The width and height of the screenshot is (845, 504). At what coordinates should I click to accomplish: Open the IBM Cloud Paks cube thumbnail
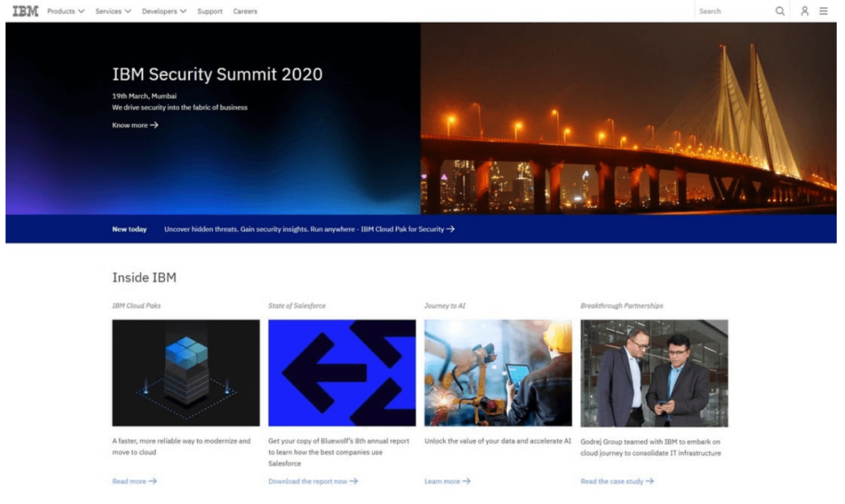186,373
